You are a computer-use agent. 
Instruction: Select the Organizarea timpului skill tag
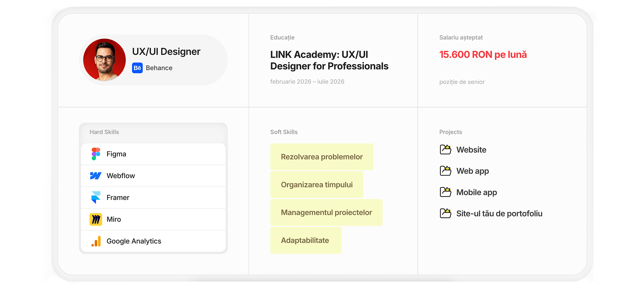click(317, 185)
